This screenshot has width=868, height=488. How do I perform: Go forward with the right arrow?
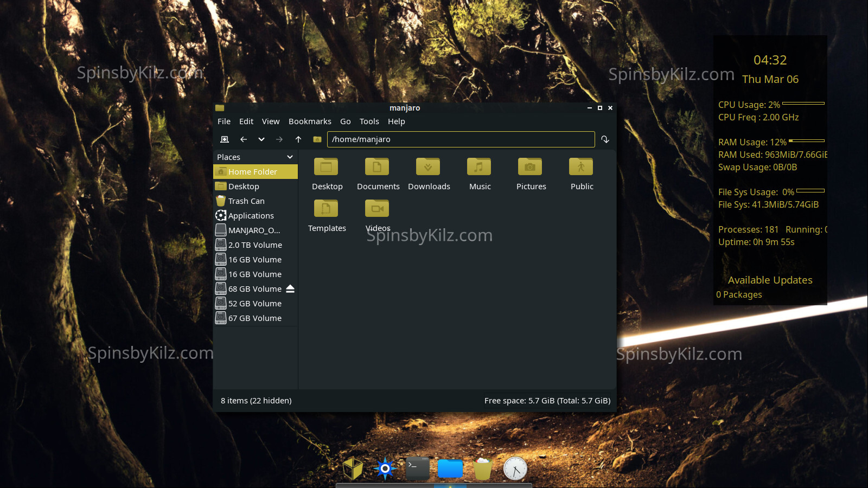(279, 139)
